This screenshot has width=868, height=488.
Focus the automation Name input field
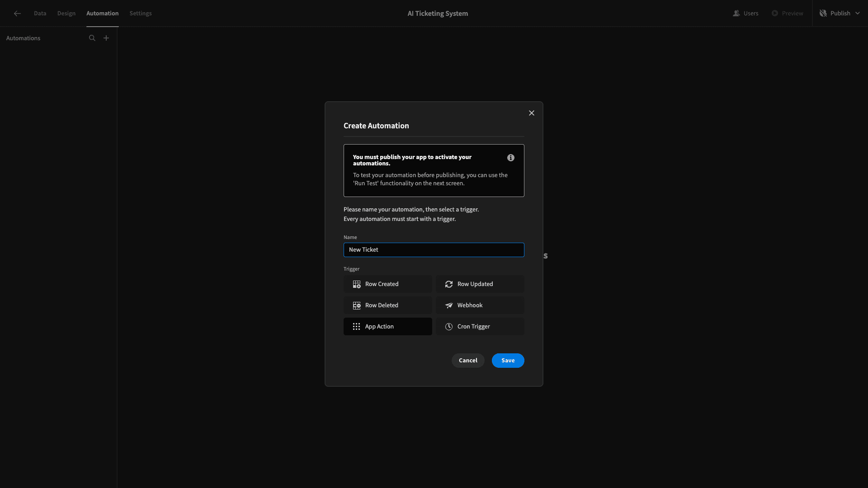tap(434, 250)
